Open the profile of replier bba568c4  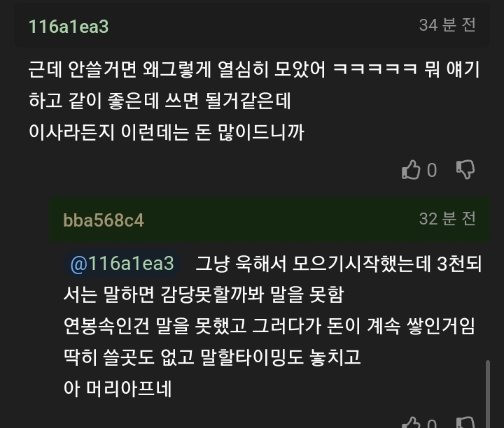point(103,220)
